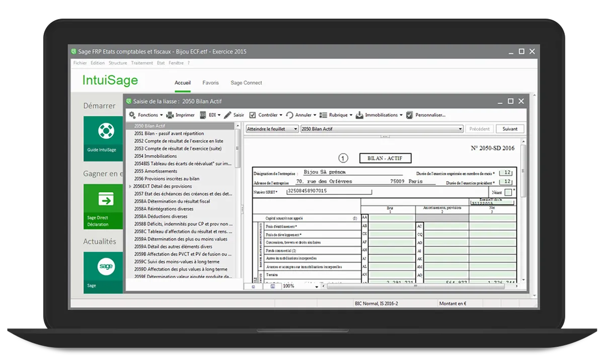
Task: Open the Immobilisations toolbar icon
Action: tap(359, 115)
